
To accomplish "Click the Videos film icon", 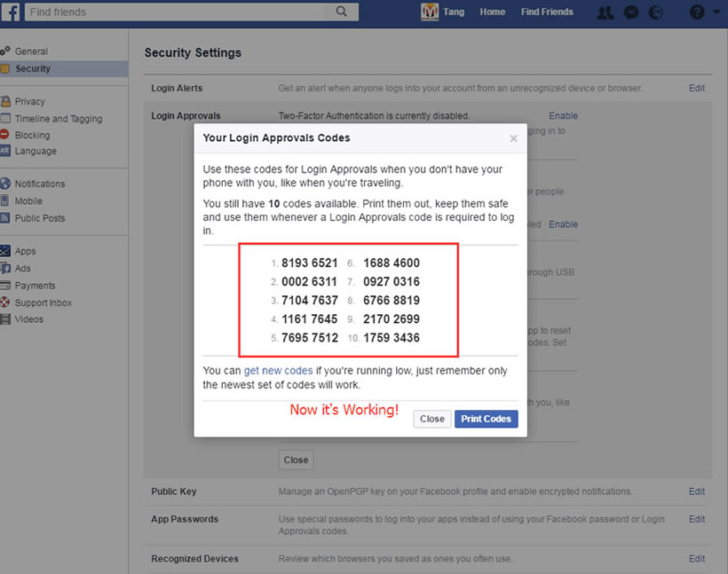I will tap(5, 318).
